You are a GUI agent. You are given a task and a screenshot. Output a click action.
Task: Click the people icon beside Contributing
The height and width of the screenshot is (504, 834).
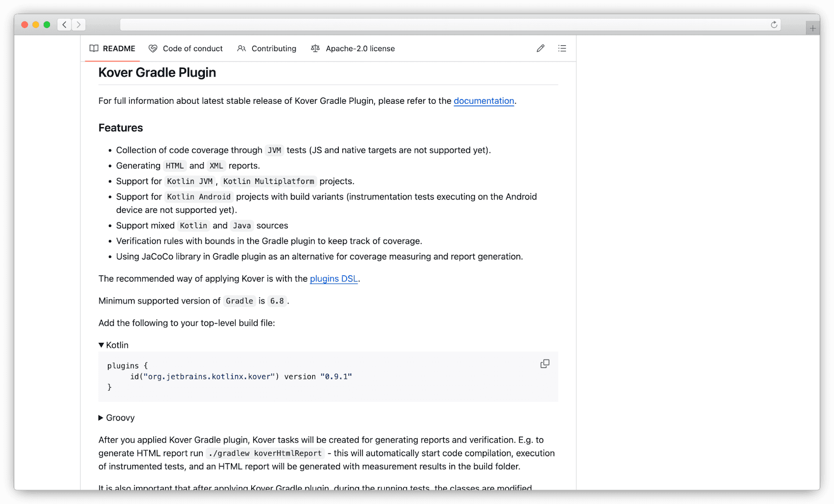point(241,48)
